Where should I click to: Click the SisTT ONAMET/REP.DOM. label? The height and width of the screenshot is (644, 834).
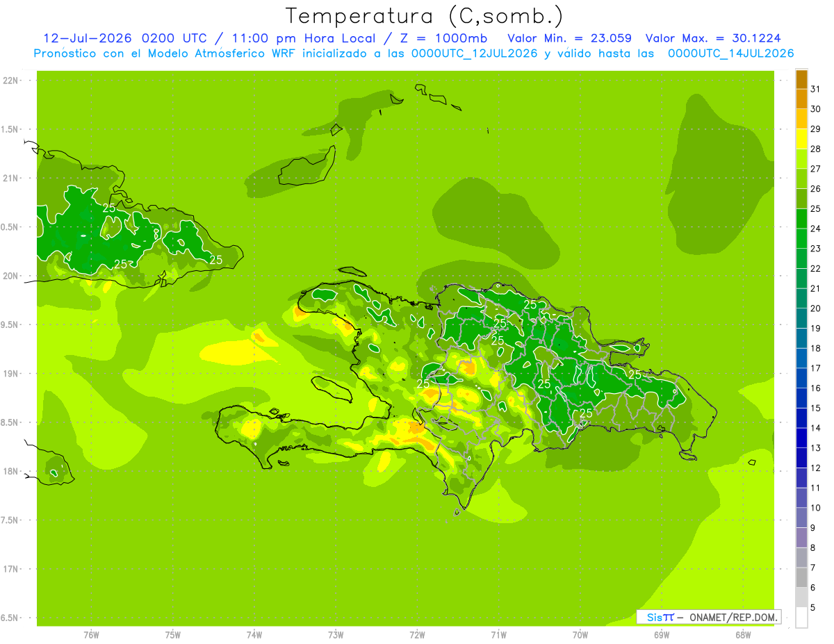coord(708,617)
